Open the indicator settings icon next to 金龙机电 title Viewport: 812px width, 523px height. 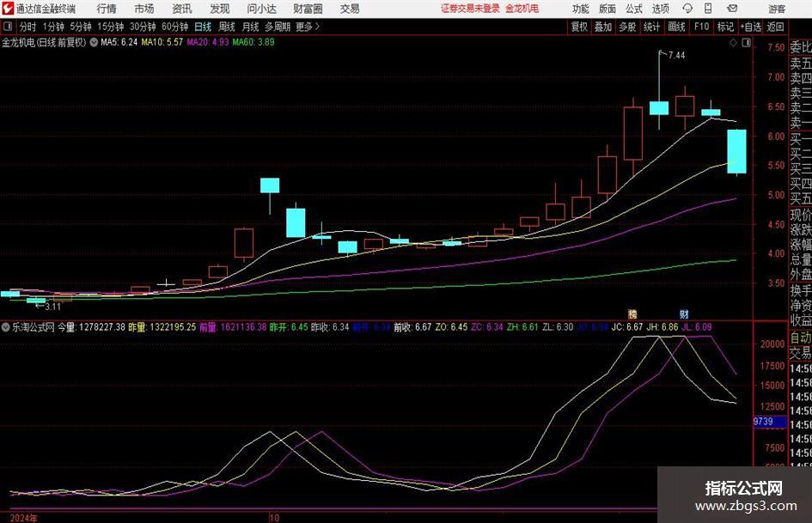94,42
